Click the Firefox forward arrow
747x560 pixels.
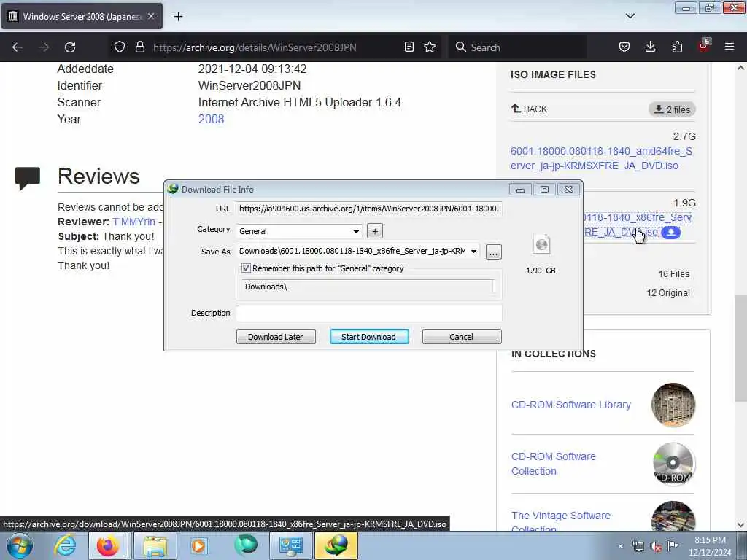click(44, 47)
